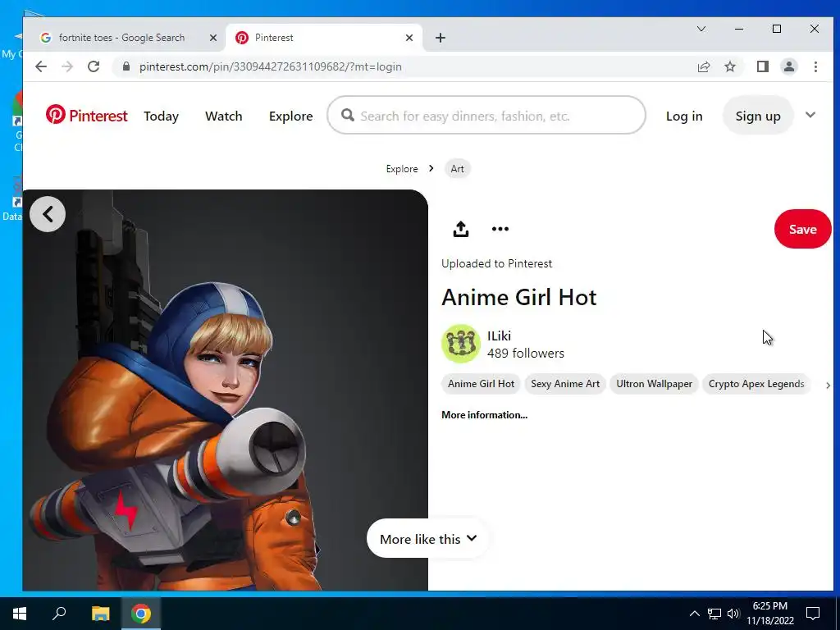840x630 pixels.
Task: Click the ILiki profile avatar
Action: (x=461, y=344)
